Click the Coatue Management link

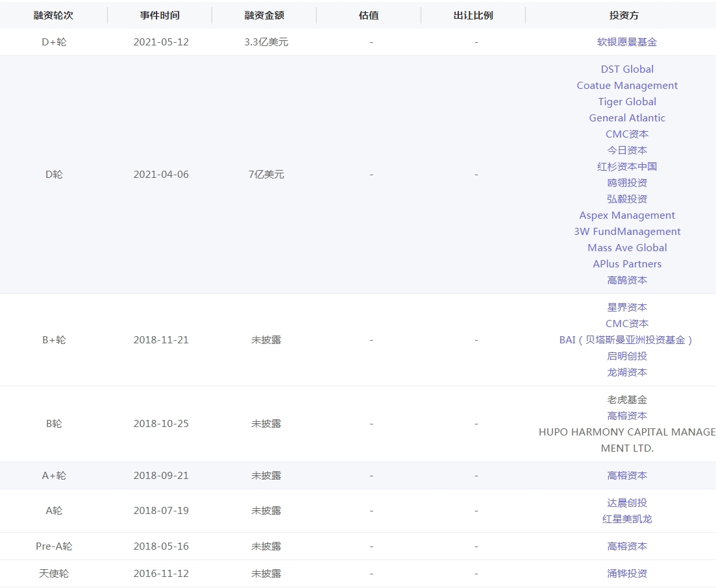pyautogui.click(x=627, y=86)
